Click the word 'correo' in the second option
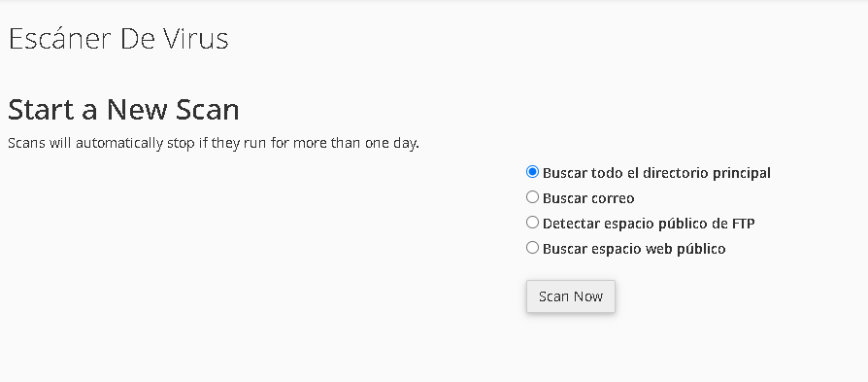Image resolution: width=868 pixels, height=382 pixels. click(613, 198)
